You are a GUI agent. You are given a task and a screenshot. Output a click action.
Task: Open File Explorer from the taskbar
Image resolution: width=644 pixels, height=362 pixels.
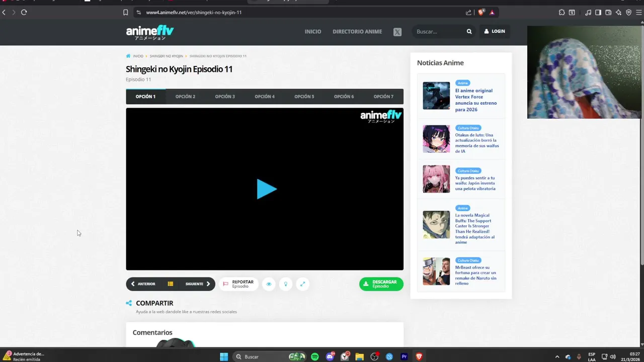pyautogui.click(x=359, y=356)
